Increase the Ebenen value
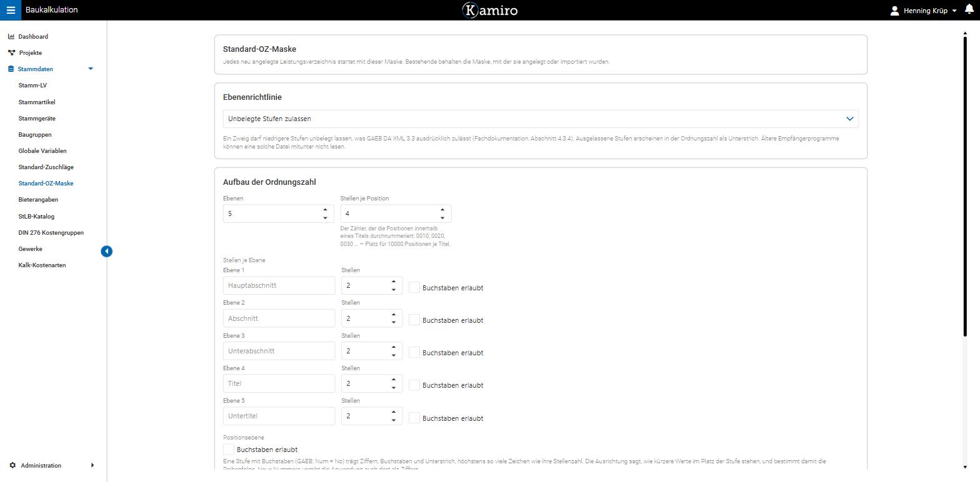980x482 pixels. [x=325, y=210]
